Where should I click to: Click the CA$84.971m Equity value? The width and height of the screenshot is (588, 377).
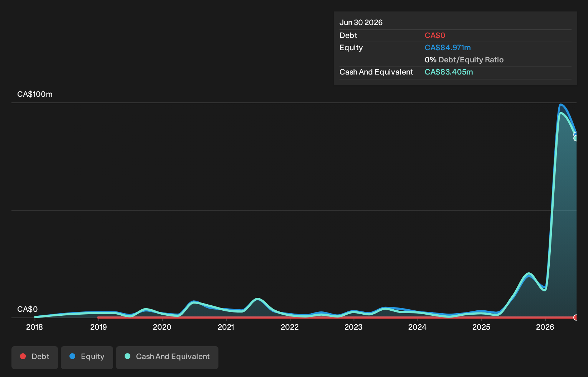point(448,48)
